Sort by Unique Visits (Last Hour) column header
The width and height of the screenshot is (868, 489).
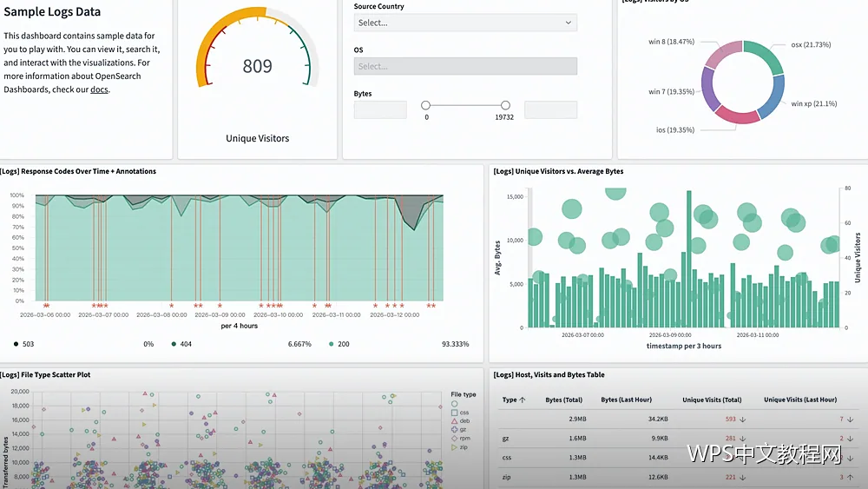[x=800, y=400]
